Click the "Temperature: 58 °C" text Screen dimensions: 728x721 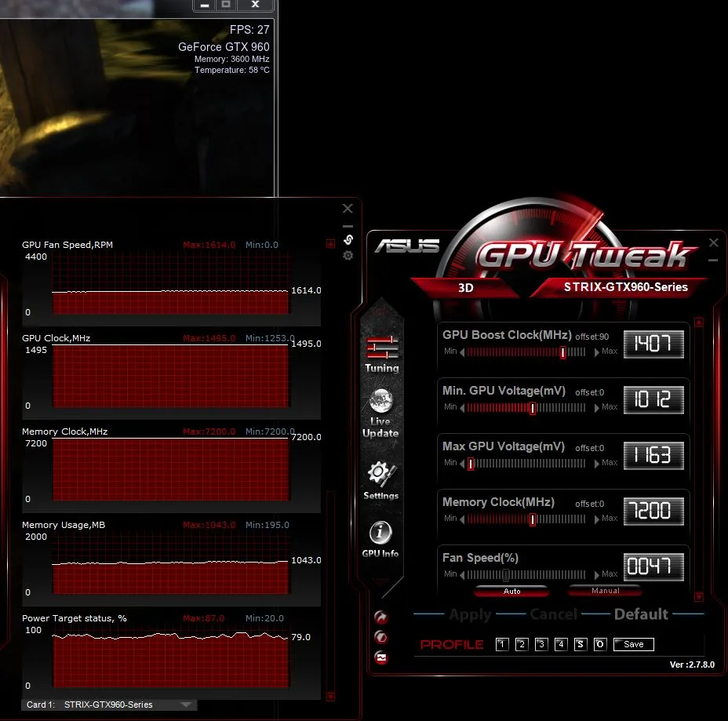pyautogui.click(x=231, y=70)
